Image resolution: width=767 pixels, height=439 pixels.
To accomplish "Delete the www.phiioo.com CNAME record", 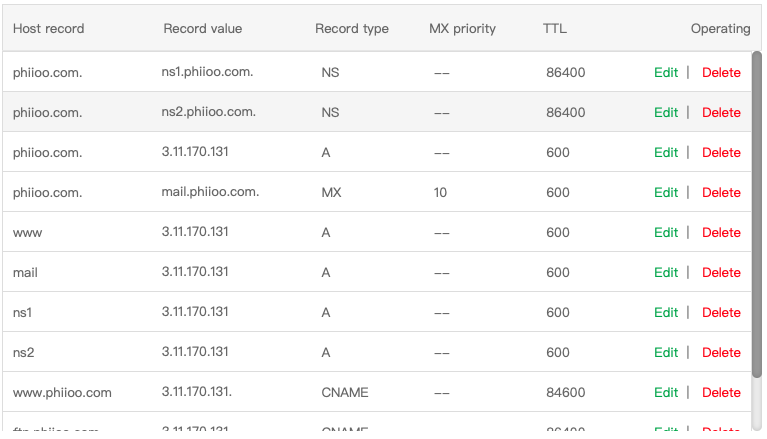I will tap(721, 392).
